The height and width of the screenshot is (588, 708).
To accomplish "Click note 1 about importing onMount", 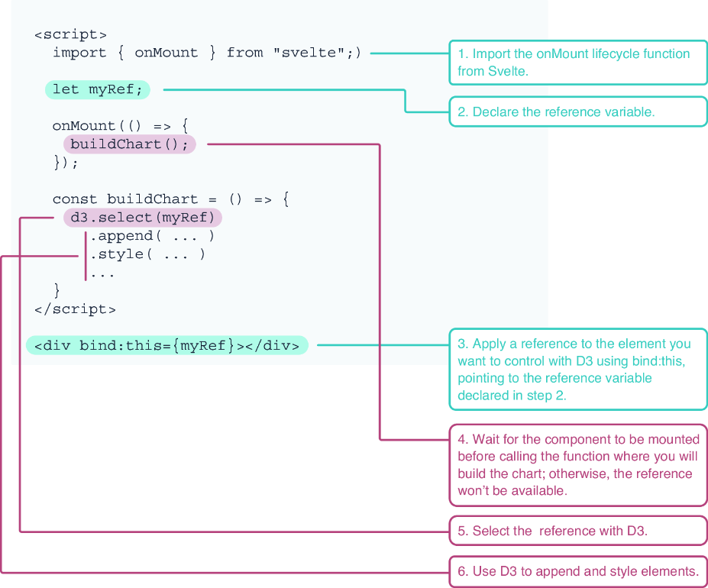I will pos(578,63).
